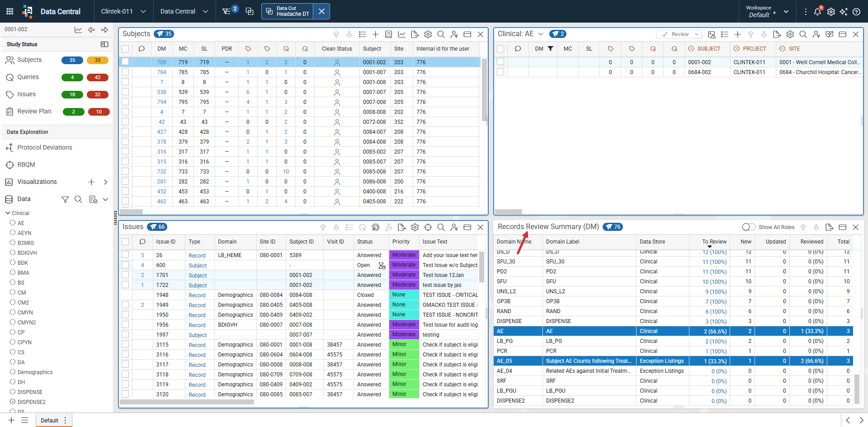
Task: Open Protocol Deviations
Action: pyautogui.click(x=45, y=148)
